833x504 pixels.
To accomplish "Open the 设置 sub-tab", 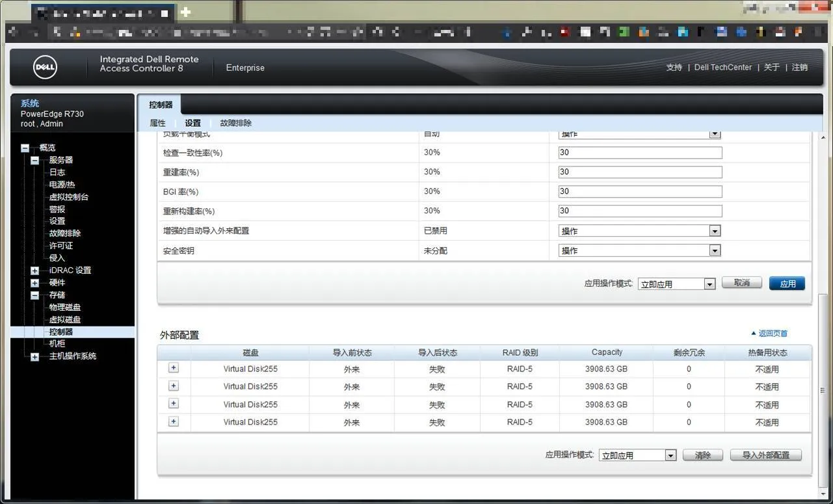I will point(192,123).
